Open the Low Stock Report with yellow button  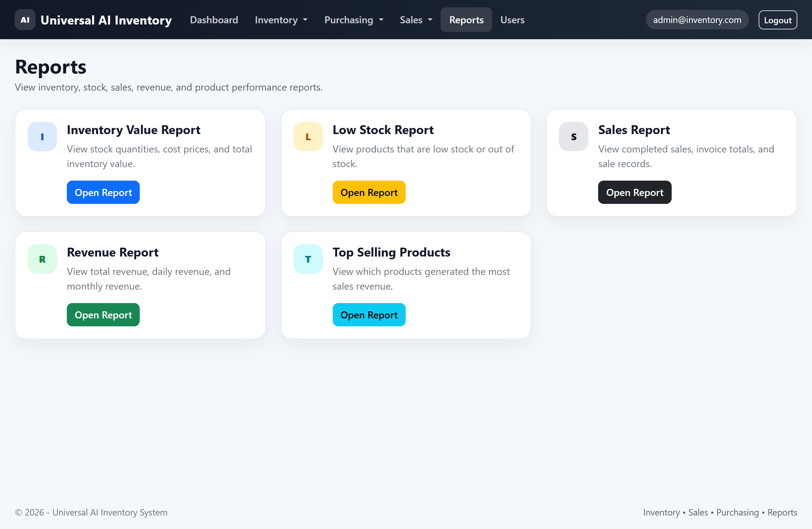369,192
